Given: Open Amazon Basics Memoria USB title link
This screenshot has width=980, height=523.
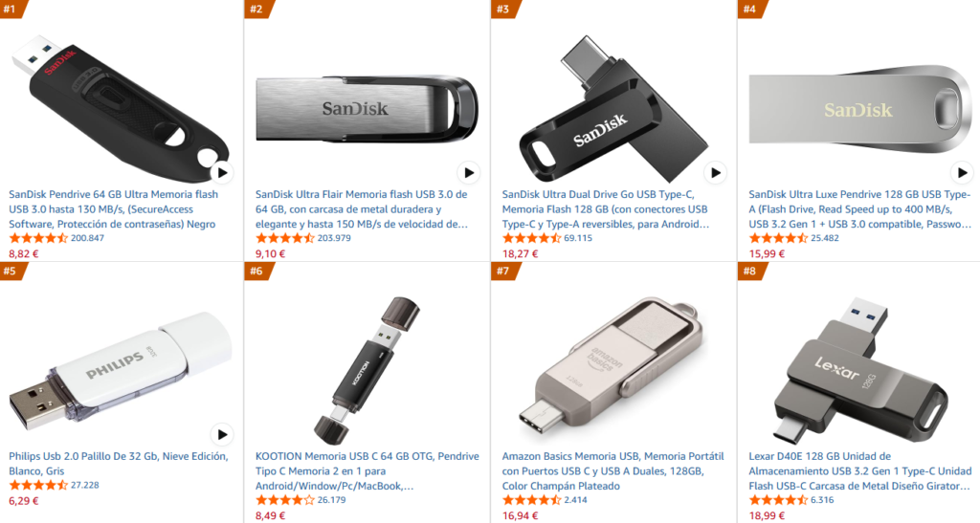Looking at the screenshot, I should [x=612, y=471].
